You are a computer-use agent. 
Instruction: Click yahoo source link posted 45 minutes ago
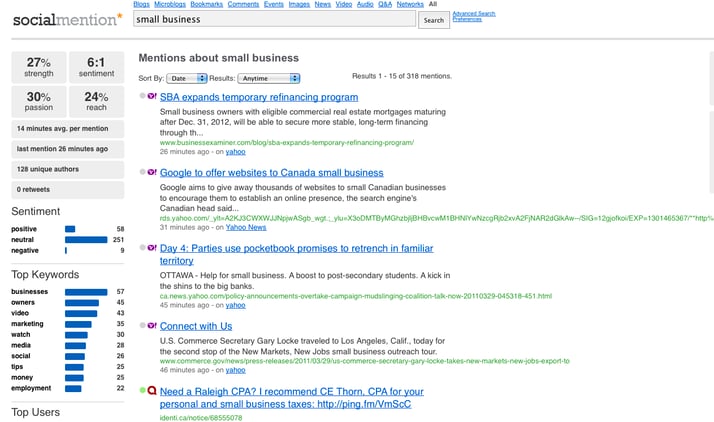pyautogui.click(x=235, y=305)
